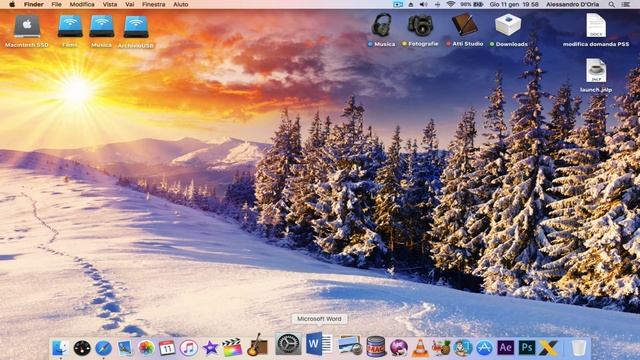Image resolution: width=640 pixels, height=360 pixels.
Task: Open the volume control in menu bar
Action: pos(424,4)
